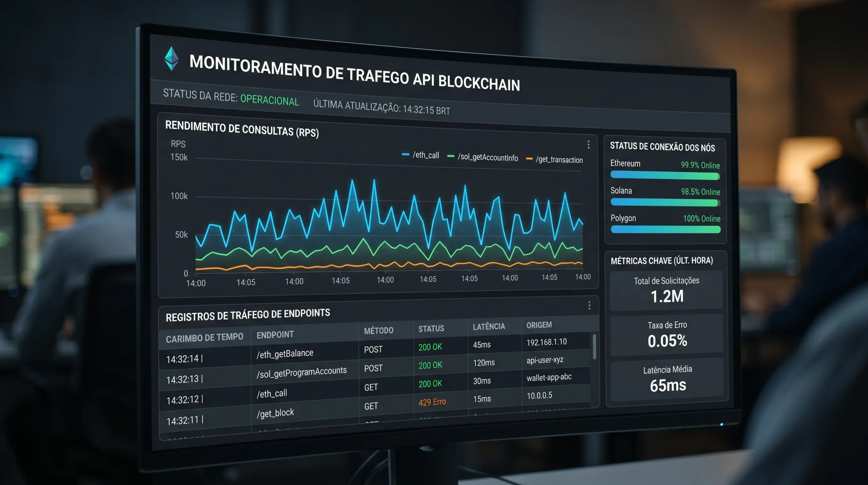This screenshot has width=868, height=485.
Task: Open the endpoint logs three-dot menu
Action: click(589, 305)
